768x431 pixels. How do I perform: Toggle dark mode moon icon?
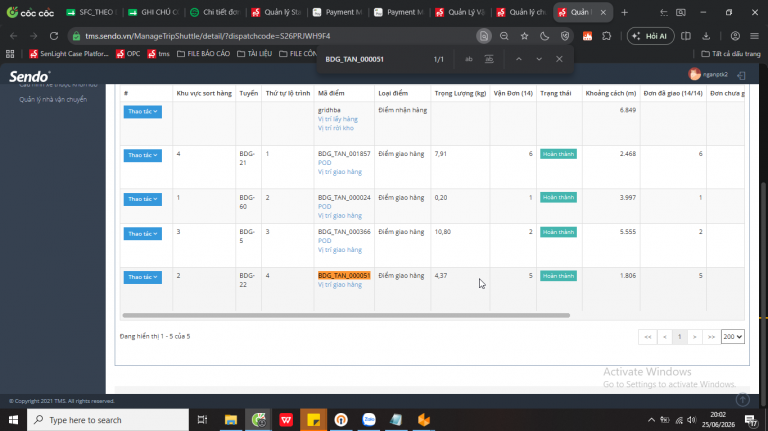point(545,36)
